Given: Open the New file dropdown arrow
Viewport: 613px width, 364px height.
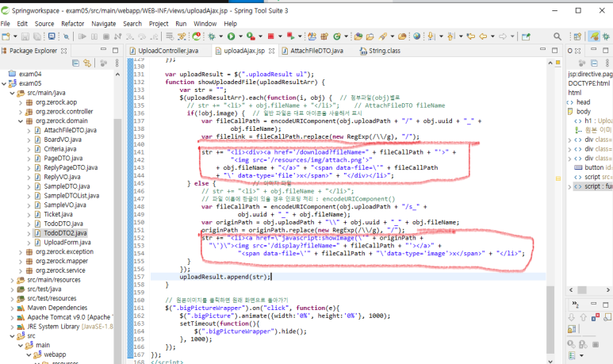Looking at the screenshot, I should (x=15, y=36).
